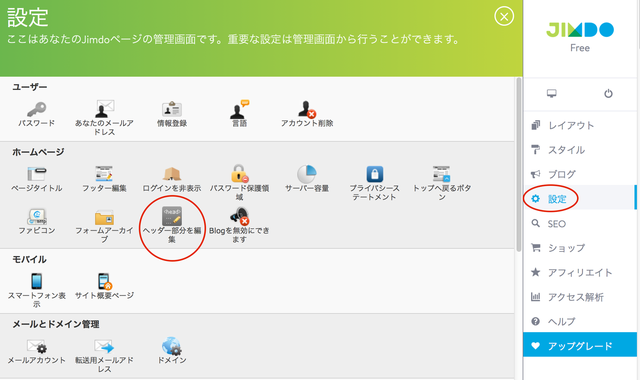Viewport: 640px width, 380px height.
Task: Open スマートフォン表示 setting
Action: click(x=36, y=290)
